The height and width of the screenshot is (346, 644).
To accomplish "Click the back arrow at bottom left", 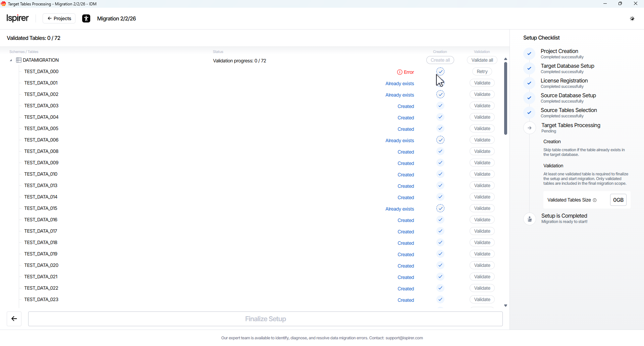I will [14, 319].
